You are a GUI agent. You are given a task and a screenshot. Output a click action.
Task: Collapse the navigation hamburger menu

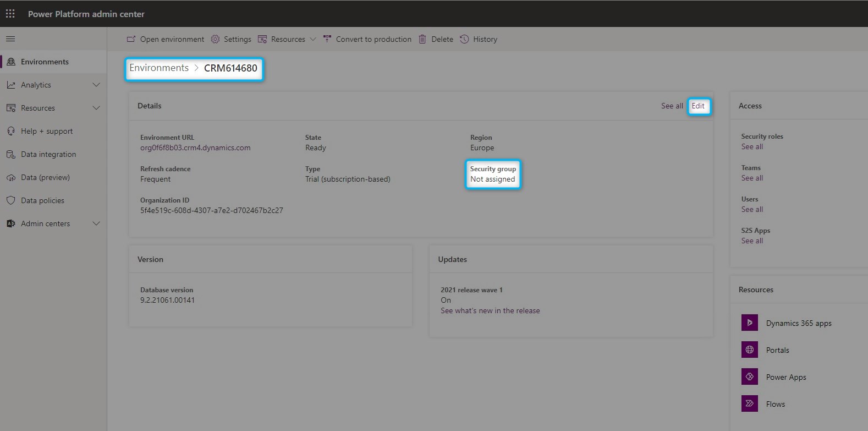[x=10, y=39]
